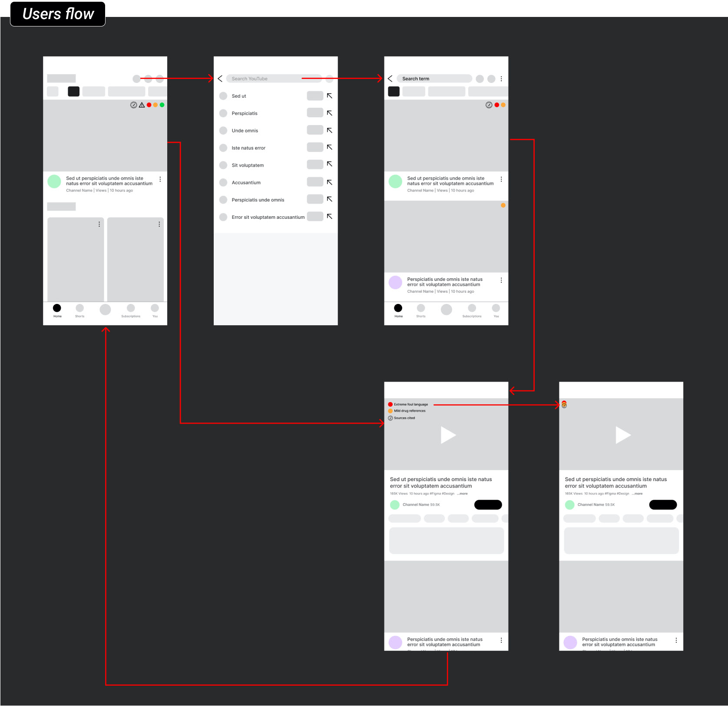Click logo placeholder on home screen header
The height and width of the screenshot is (706, 728).
point(61,79)
